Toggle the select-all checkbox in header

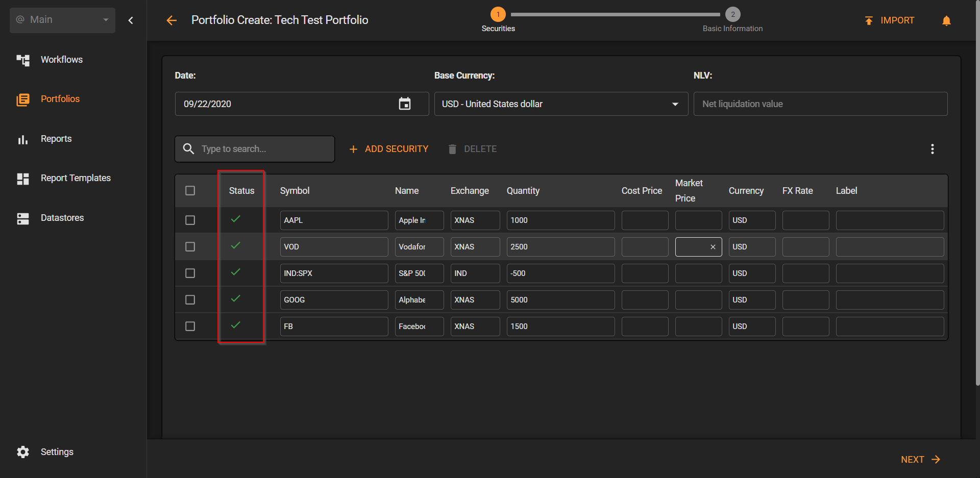point(190,191)
